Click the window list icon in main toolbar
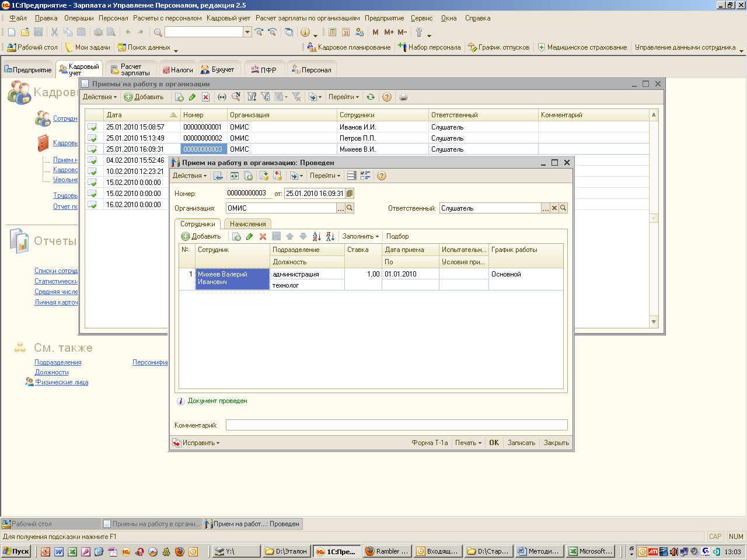 tap(289, 32)
